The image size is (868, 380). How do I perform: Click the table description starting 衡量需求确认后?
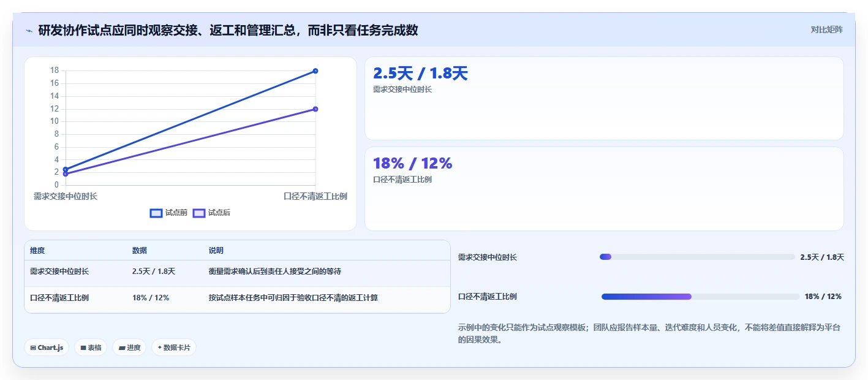(x=275, y=271)
